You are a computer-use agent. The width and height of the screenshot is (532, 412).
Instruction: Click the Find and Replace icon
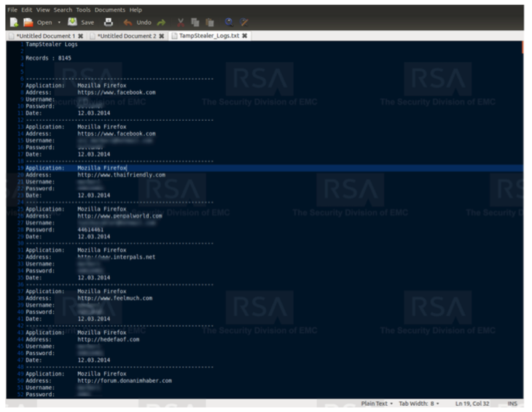tap(243, 23)
